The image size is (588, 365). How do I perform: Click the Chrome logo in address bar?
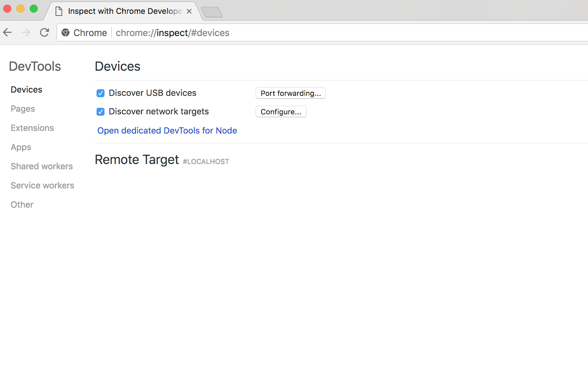(x=65, y=33)
